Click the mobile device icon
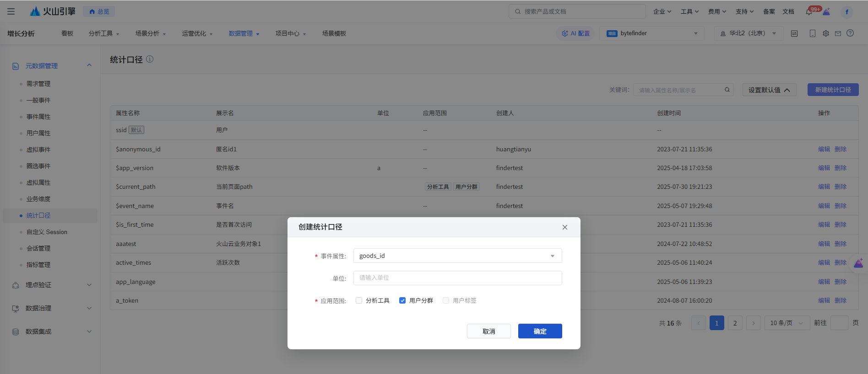The image size is (868, 374). [813, 33]
